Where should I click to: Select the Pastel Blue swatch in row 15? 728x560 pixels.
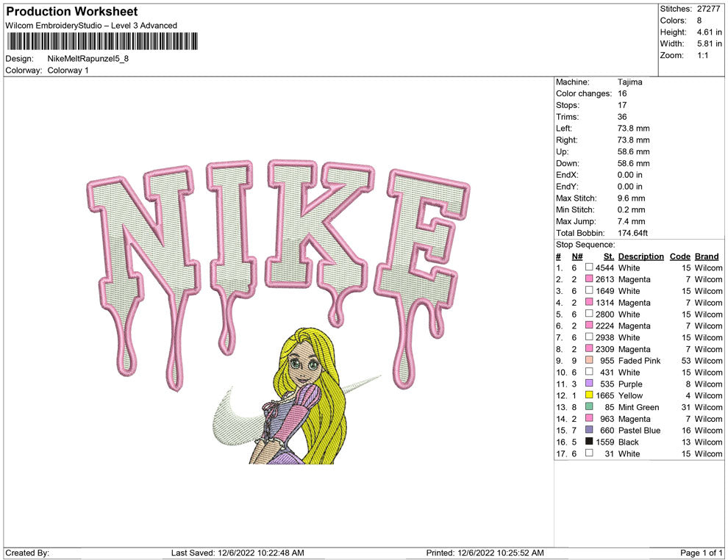click(589, 430)
